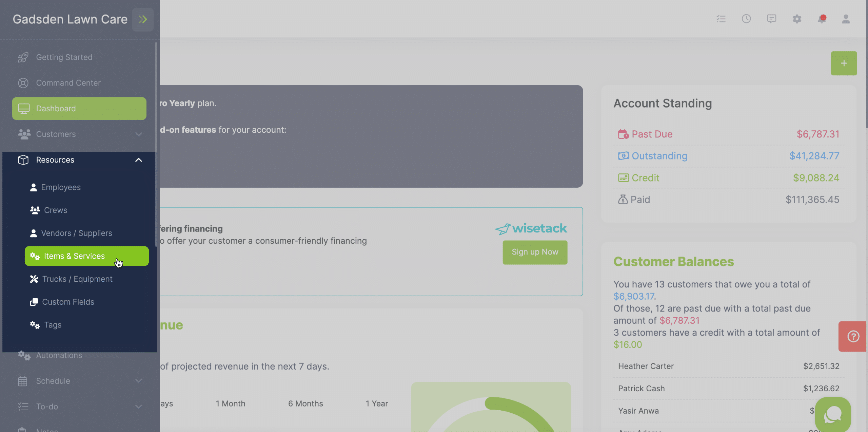This screenshot has width=868, height=432.
Task: Expand the Schedule menu chevron
Action: tap(138, 381)
